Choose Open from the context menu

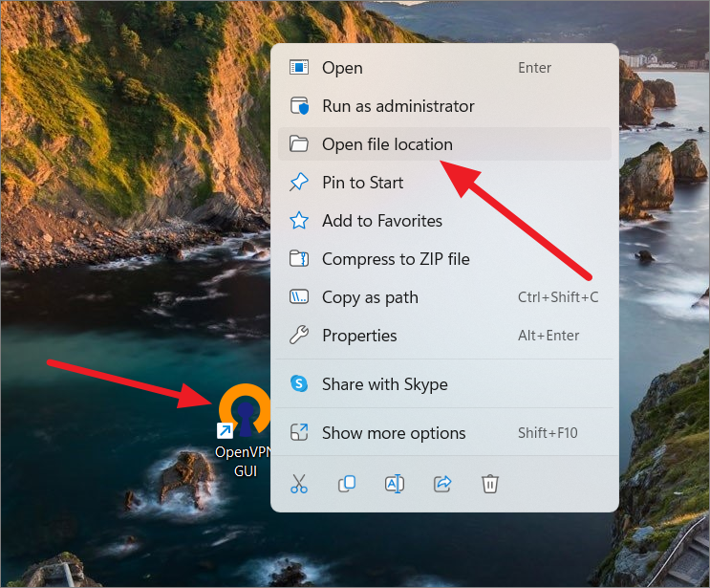(x=444, y=68)
